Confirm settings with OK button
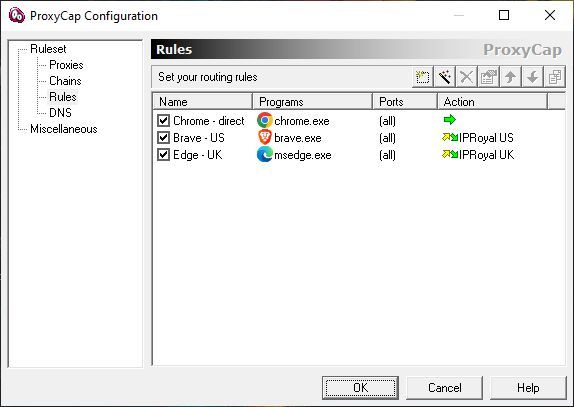 (361, 388)
